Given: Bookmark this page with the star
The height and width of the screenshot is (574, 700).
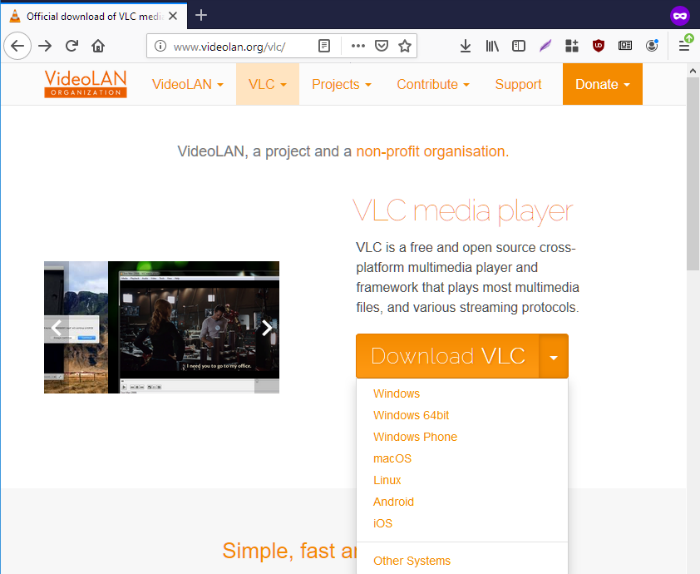Looking at the screenshot, I should coord(404,46).
